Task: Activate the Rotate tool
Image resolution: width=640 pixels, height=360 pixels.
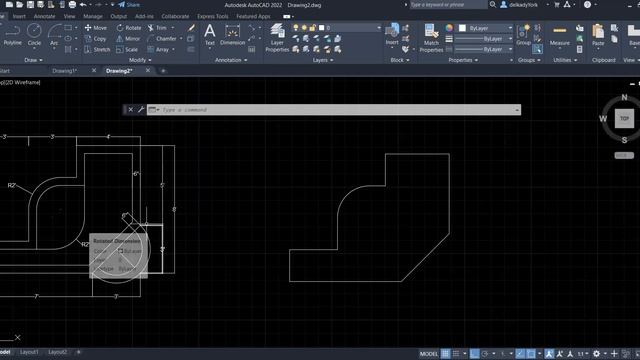Action: (129, 28)
